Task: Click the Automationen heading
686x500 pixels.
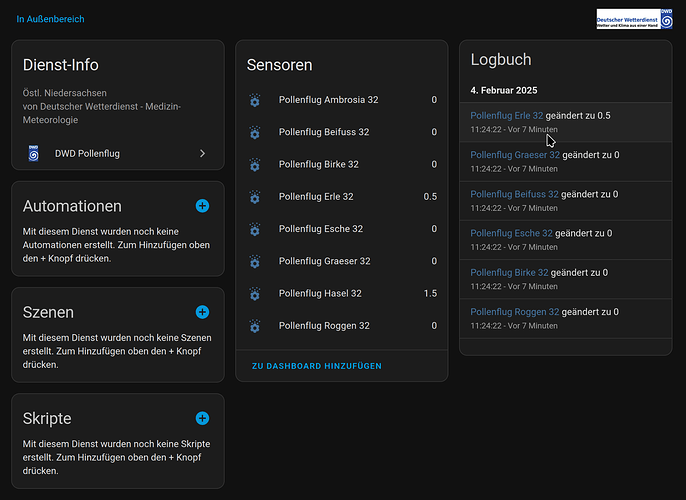Action: click(72, 206)
